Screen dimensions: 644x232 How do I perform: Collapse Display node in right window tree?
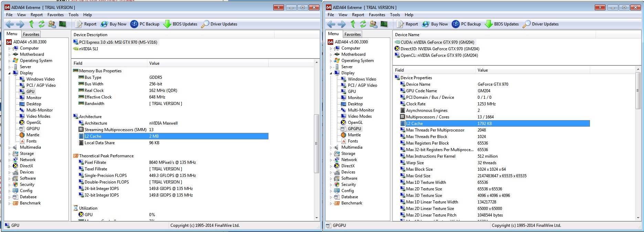[331, 73]
